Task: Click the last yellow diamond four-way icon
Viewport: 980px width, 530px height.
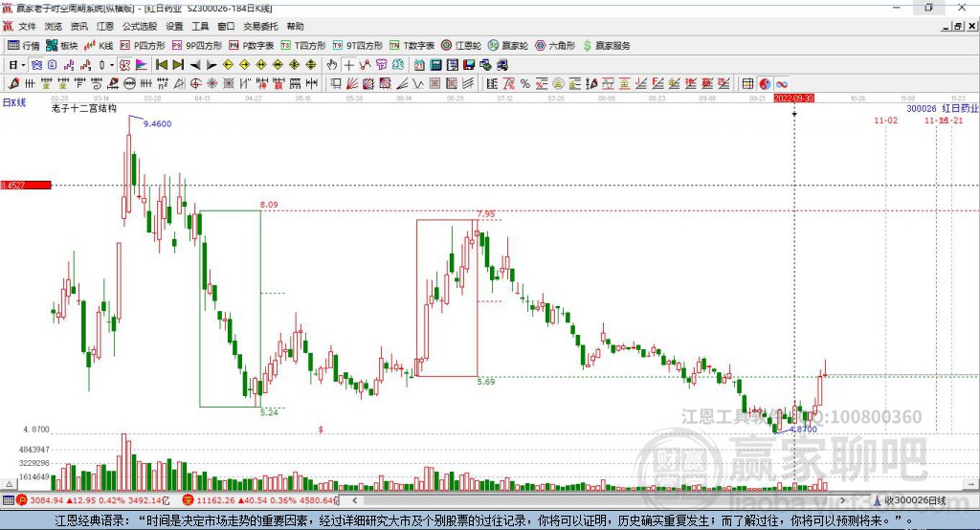Action: (311, 65)
